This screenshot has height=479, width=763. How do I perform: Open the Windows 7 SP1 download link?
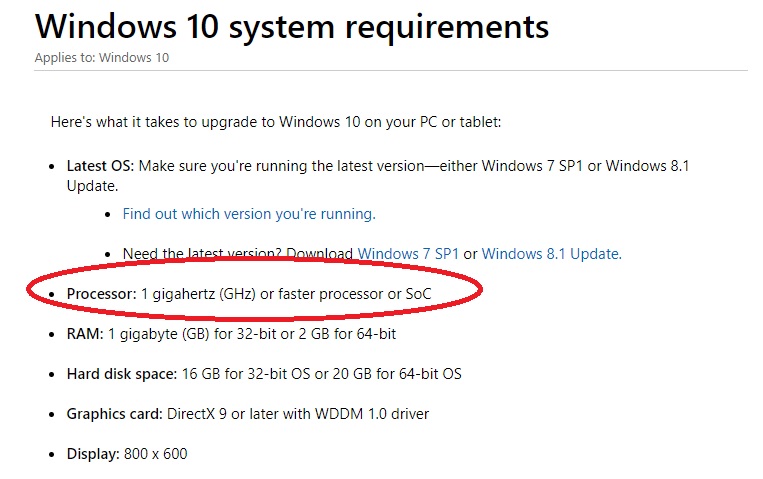[x=408, y=254]
